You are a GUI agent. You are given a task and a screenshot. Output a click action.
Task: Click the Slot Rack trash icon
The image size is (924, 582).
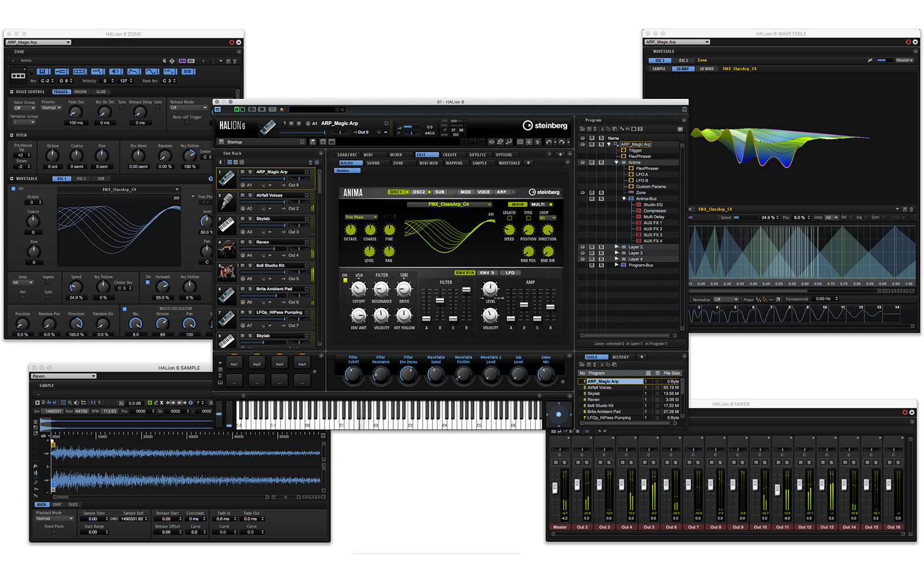310,162
